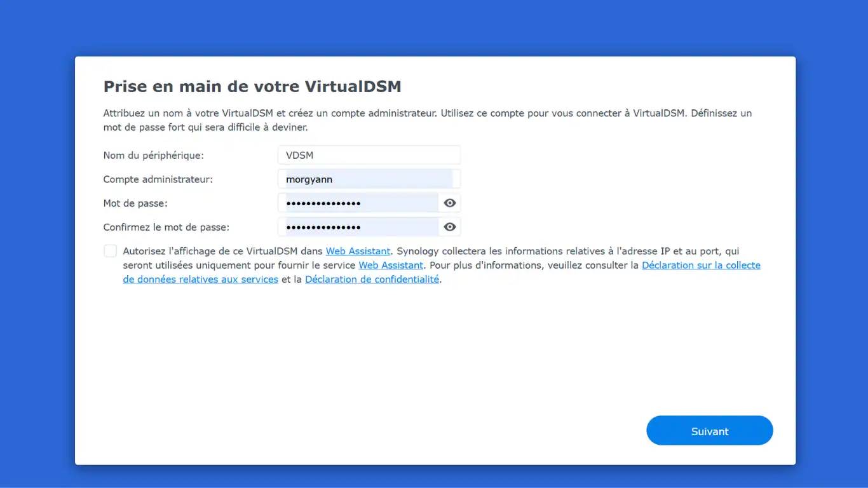Click 'de données relatives aux services' link text

point(200,279)
